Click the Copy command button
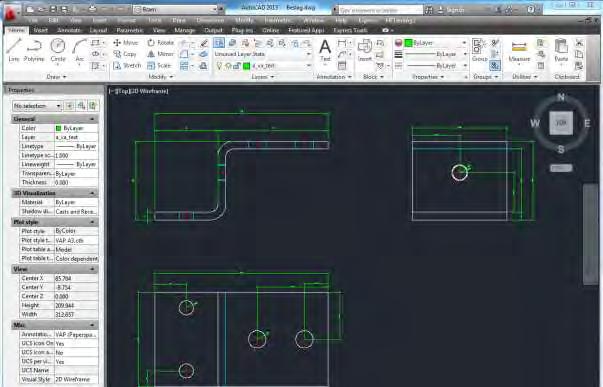 125,54
